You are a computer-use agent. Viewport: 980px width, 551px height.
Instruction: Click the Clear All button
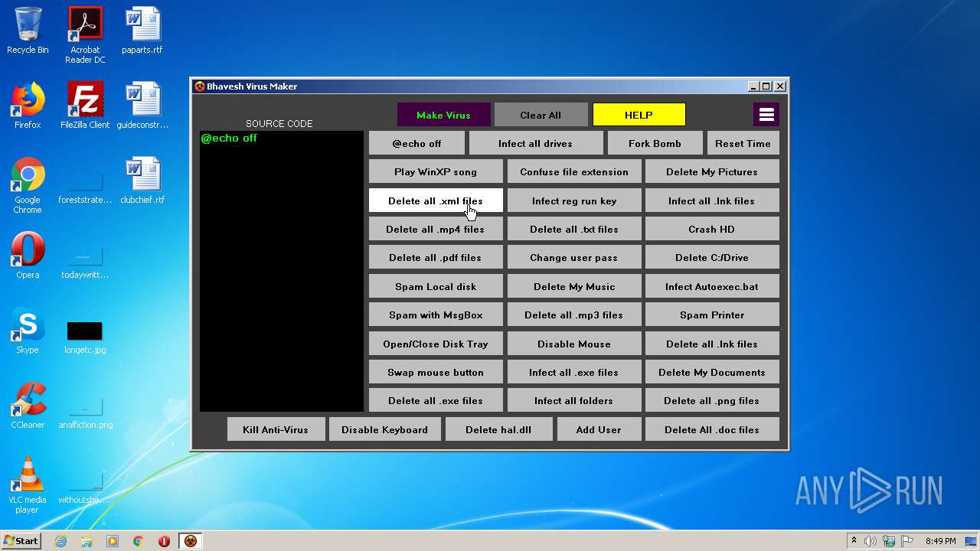pos(541,115)
